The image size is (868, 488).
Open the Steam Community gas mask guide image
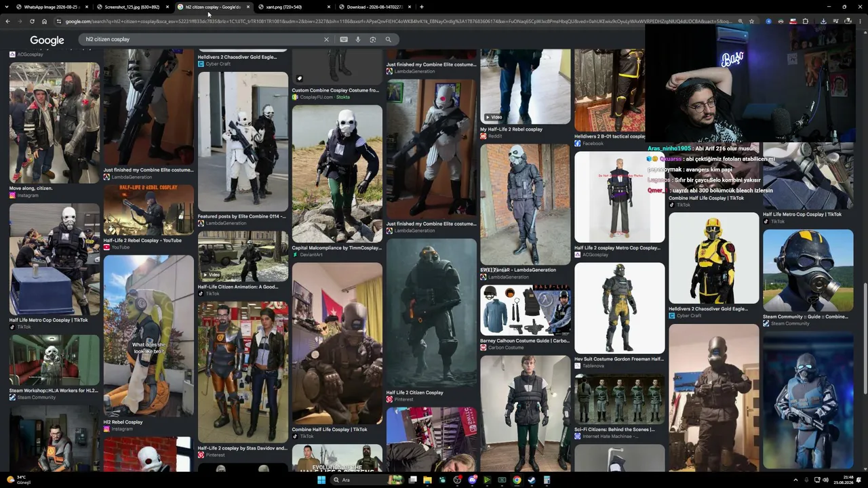pyautogui.click(x=808, y=270)
